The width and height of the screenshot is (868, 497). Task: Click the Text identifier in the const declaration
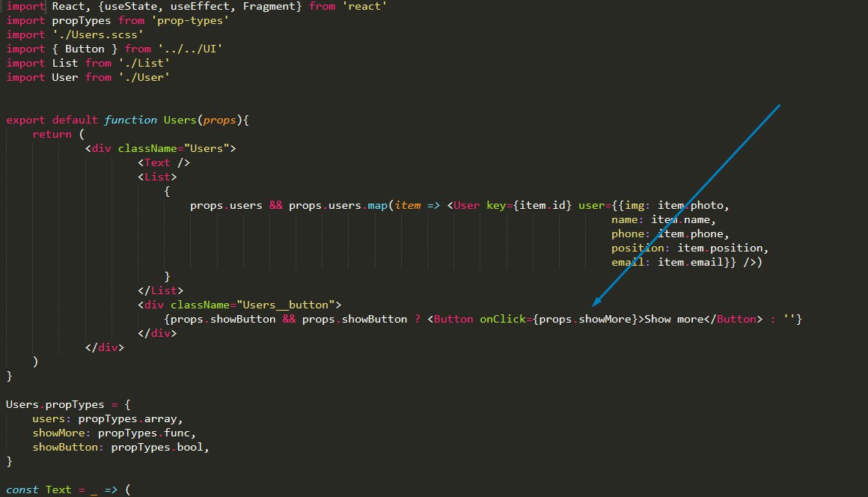point(58,490)
